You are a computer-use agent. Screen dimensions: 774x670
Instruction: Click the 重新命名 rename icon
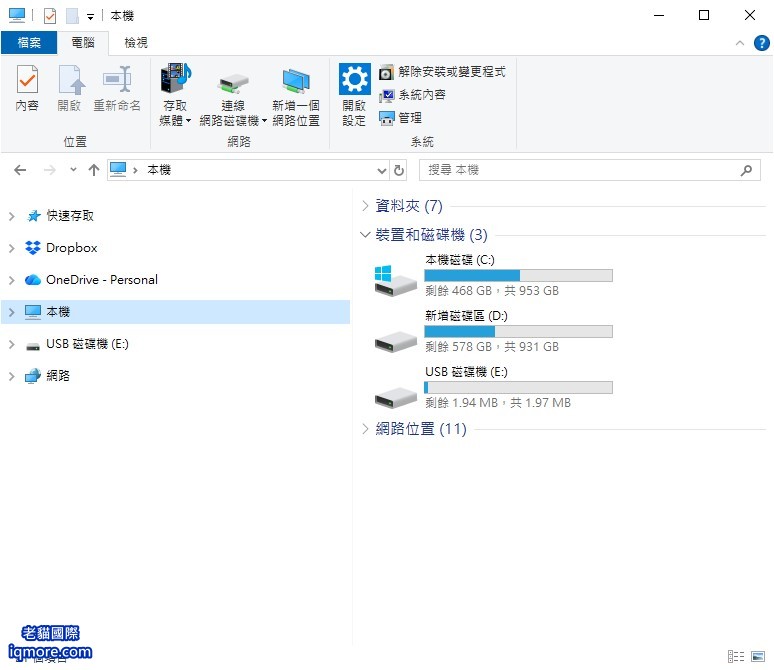point(117,79)
